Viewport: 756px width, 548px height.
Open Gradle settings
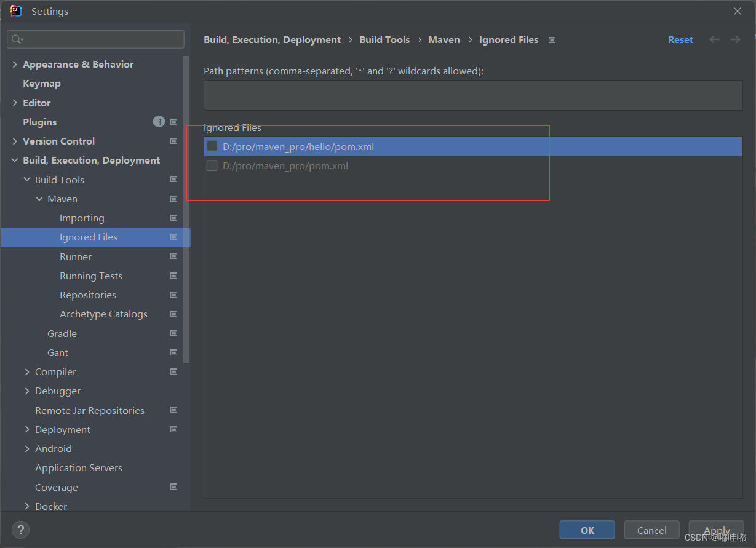click(x=62, y=333)
